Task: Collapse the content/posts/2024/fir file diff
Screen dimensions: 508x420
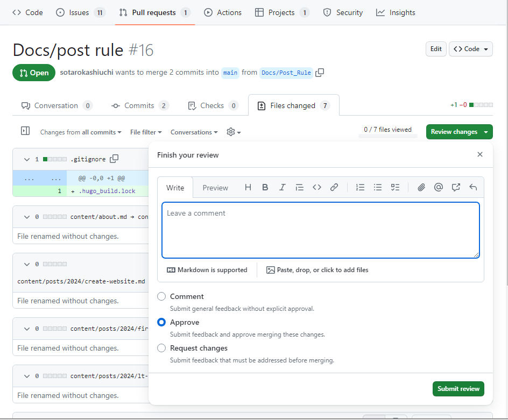Action: pyautogui.click(x=27, y=329)
